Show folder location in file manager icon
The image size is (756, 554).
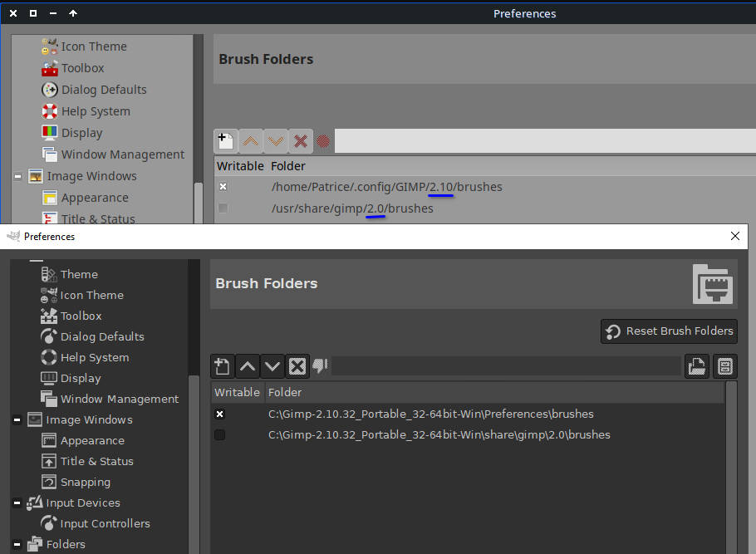click(724, 366)
